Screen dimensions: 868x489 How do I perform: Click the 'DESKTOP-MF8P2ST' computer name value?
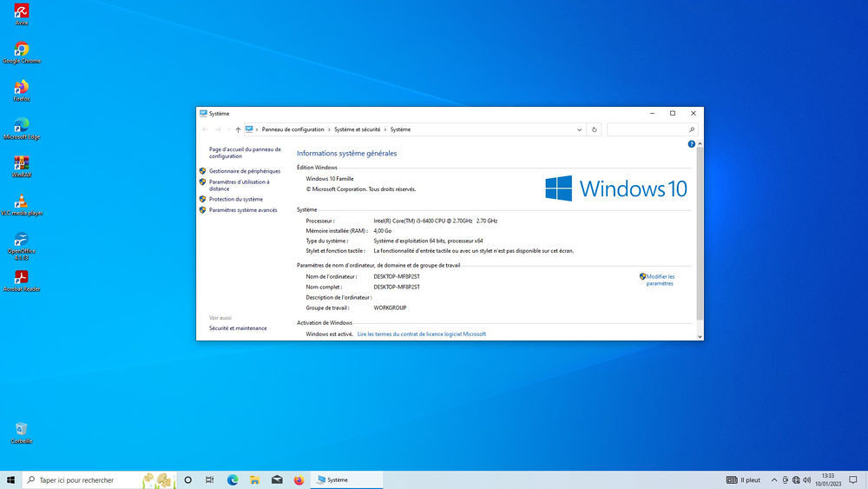397,276
